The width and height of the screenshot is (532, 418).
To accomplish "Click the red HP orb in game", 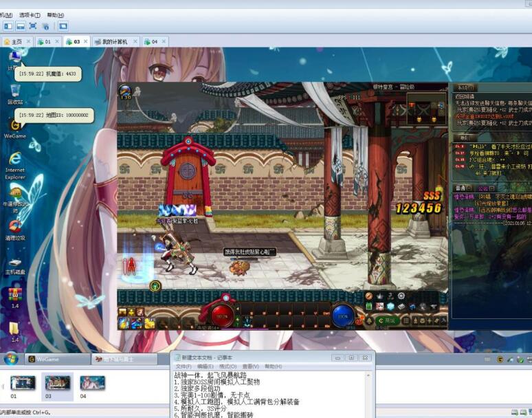I will (222, 316).
